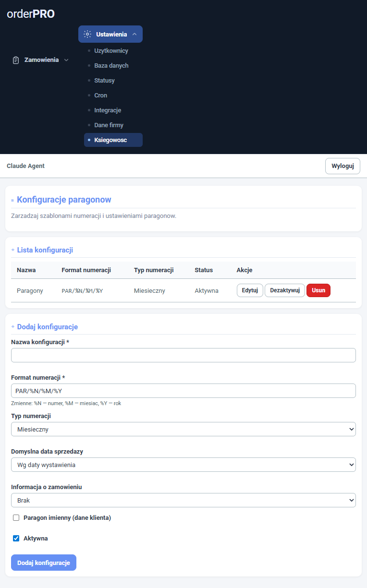
Task: Go to Uzytkownicy settings page
Action: pyautogui.click(x=111, y=51)
